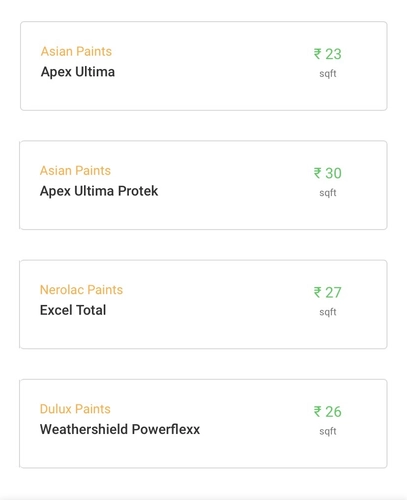Select the Apex Ultima paint card
Image resolution: width=407 pixels, height=500 pixels.
[x=204, y=66]
